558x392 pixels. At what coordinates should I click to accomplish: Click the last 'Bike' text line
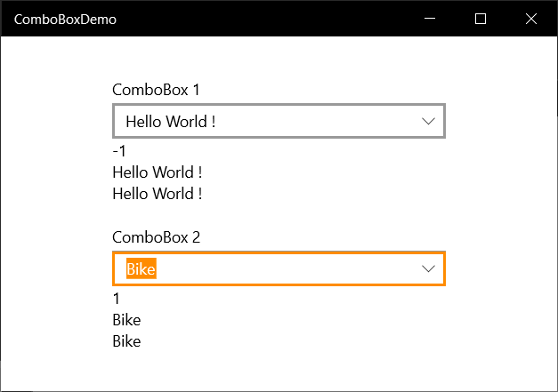[x=126, y=341]
